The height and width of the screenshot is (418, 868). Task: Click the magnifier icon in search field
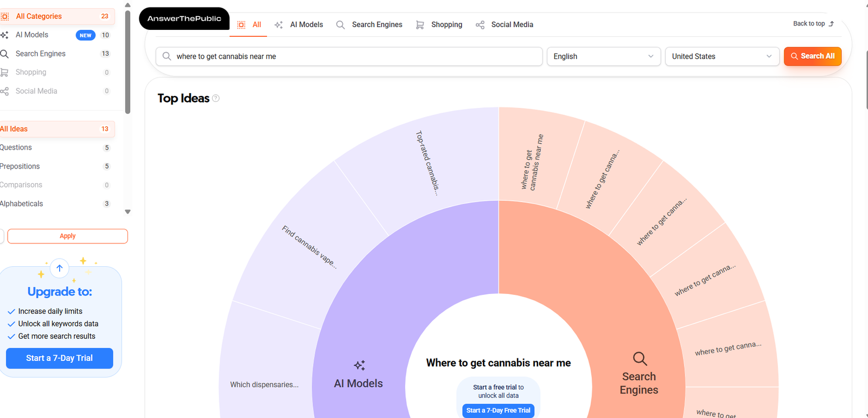tap(167, 56)
